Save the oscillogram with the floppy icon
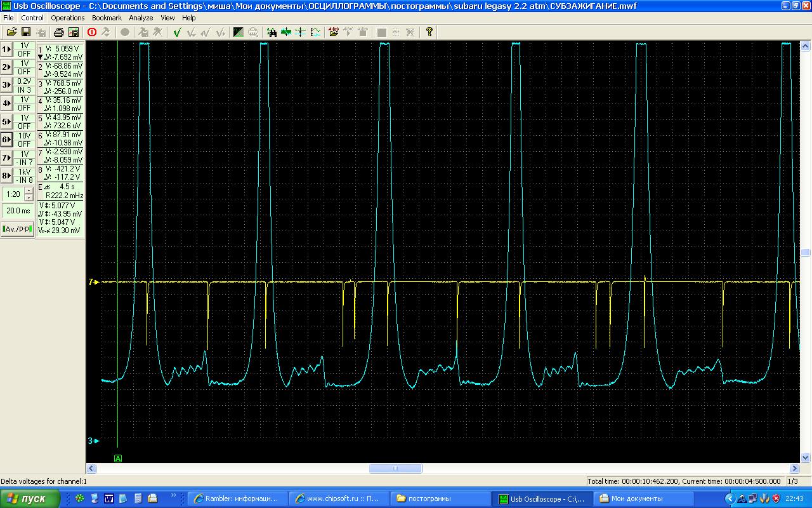812x508 pixels. pos(26,32)
